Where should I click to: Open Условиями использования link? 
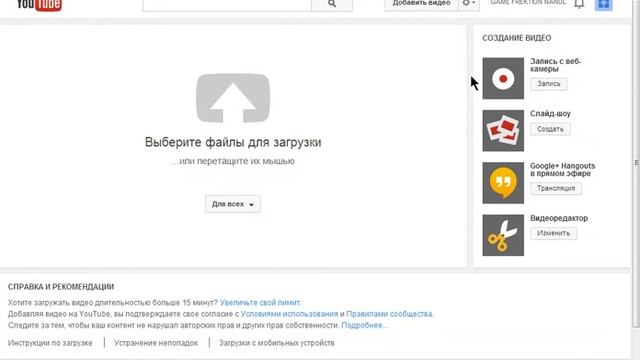pyautogui.click(x=289, y=314)
